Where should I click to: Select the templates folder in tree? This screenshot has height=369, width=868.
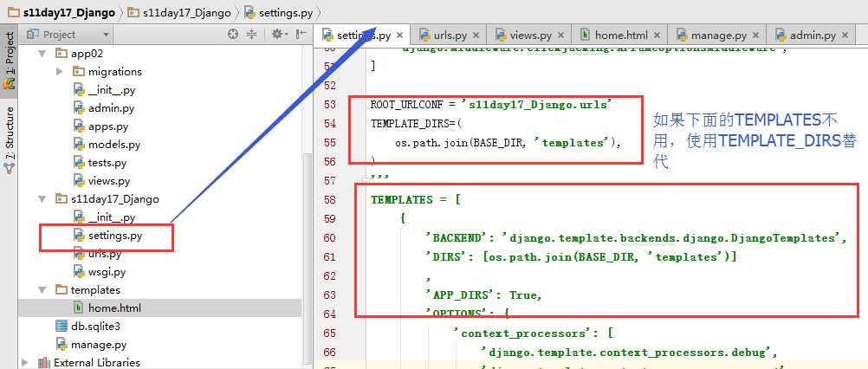click(x=87, y=290)
